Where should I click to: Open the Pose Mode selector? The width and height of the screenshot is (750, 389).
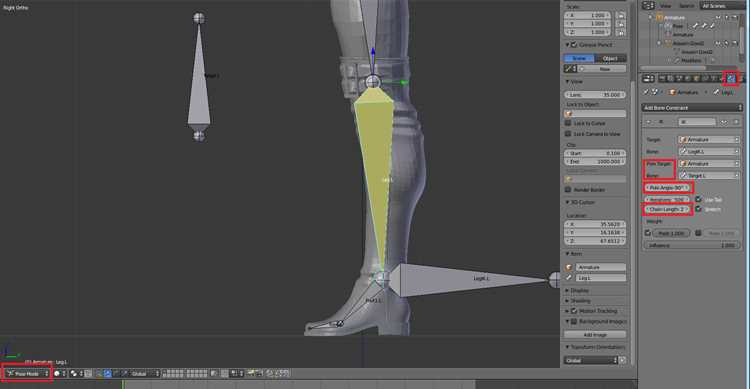coord(28,374)
